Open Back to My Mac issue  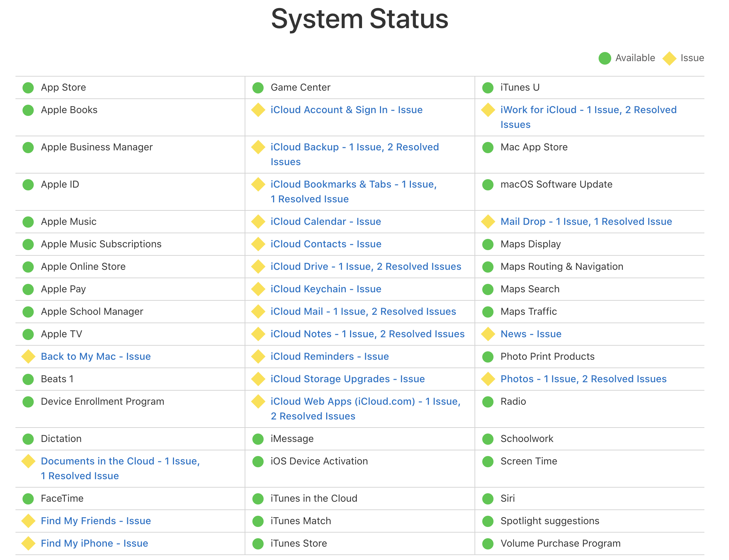coord(96,357)
